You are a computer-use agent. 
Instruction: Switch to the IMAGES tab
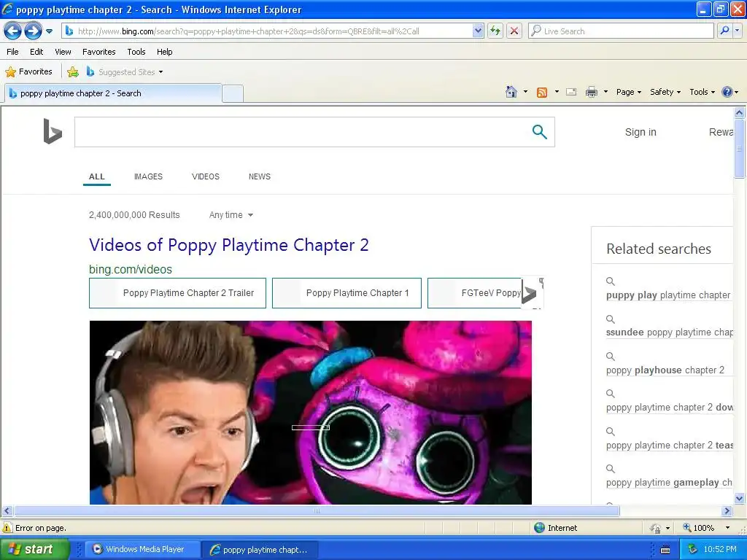pos(148,176)
